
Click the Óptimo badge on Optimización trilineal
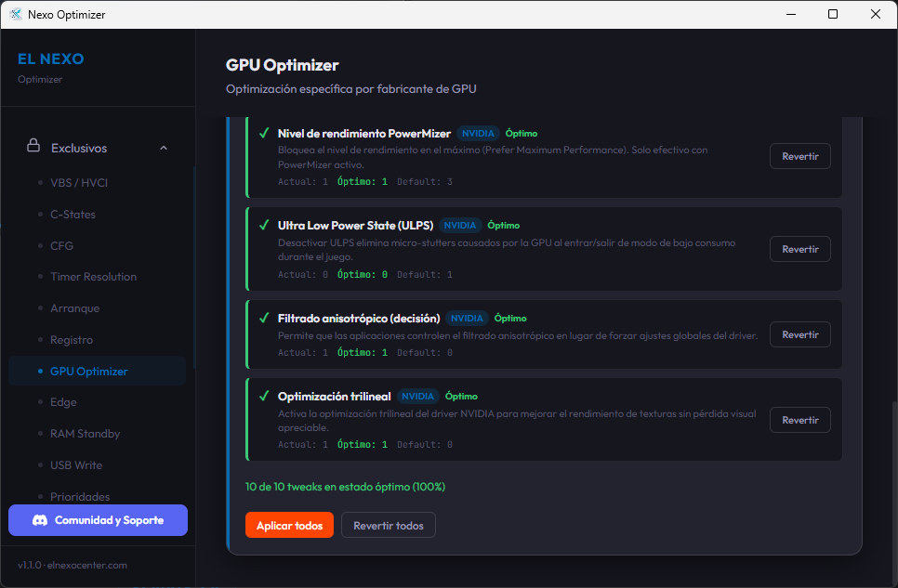click(461, 396)
